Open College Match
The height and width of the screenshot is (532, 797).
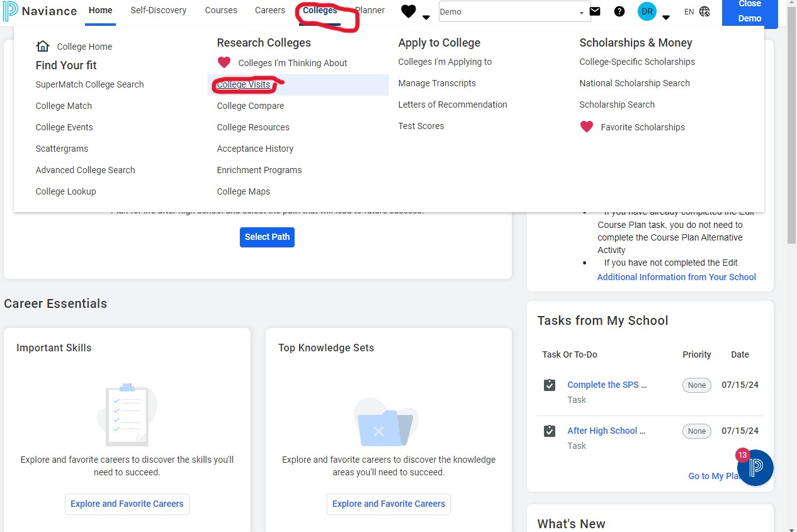[64, 106]
